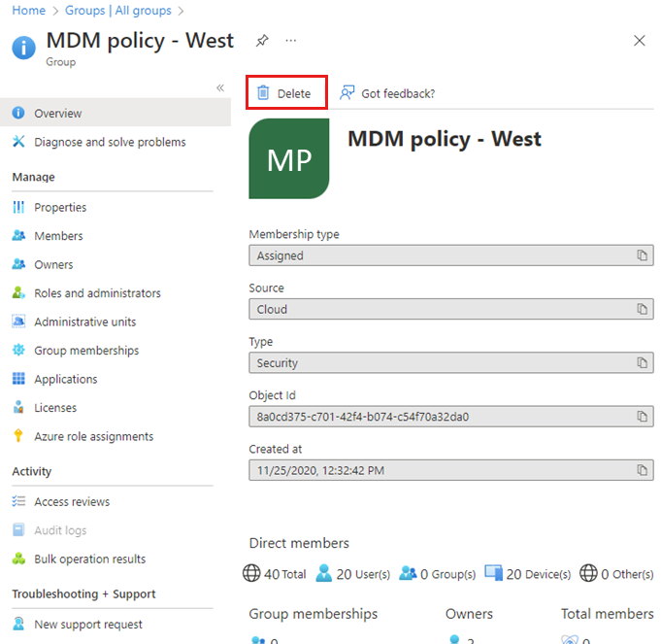The height and width of the screenshot is (644, 661).
Task: Copy the Membership type value
Action: point(642,255)
